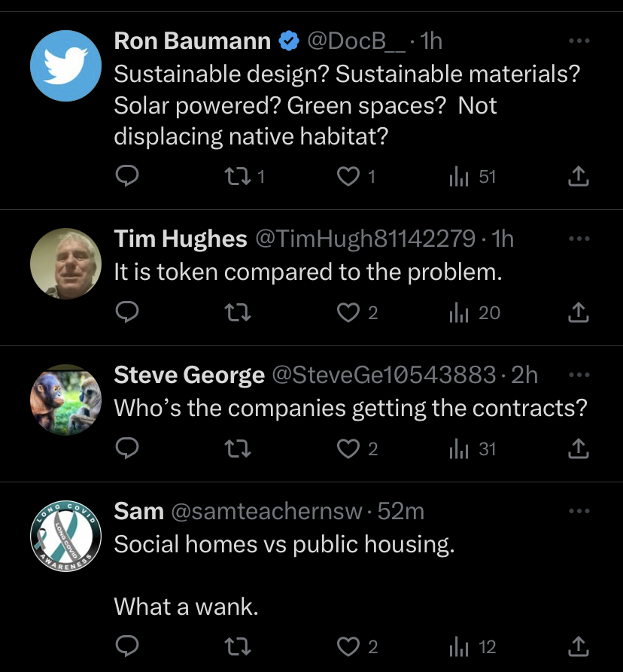623x672 pixels.
Task: Like Tim Hughes' tweet
Action: click(x=348, y=313)
